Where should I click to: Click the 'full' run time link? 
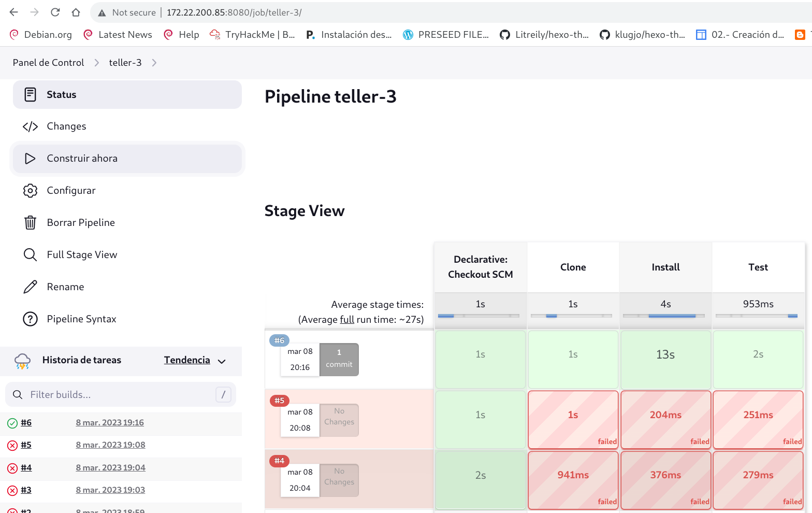(347, 320)
